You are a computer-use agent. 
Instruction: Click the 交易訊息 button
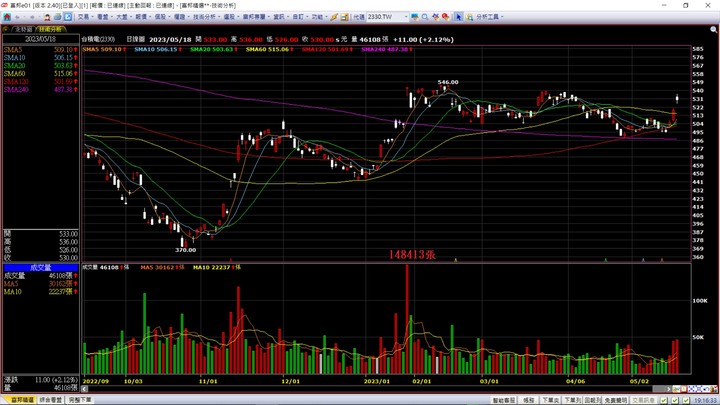(643, 400)
